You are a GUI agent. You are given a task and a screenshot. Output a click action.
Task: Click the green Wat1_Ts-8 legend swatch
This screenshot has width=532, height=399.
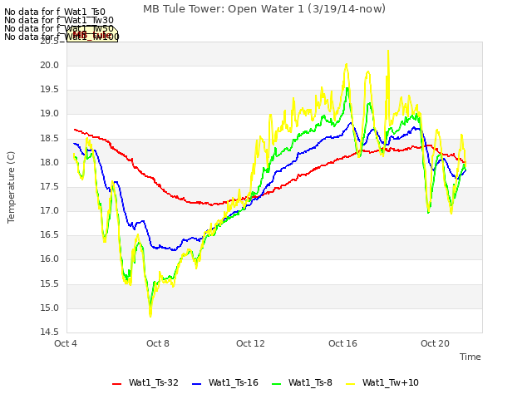[277, 384]
